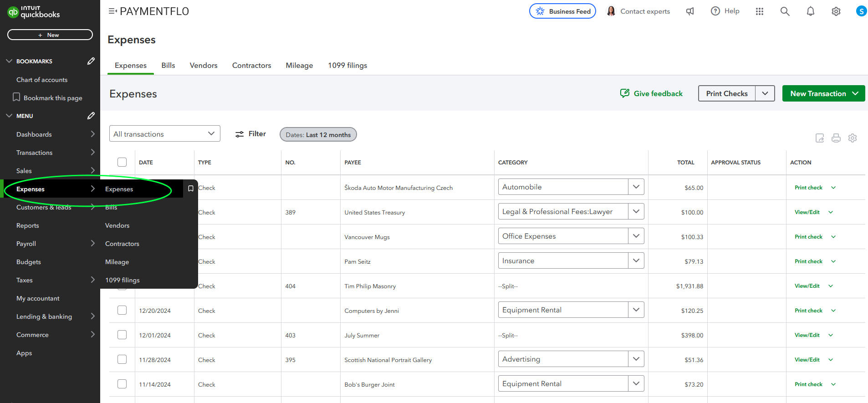Viewport: 868px width, 403px height.
Task: Switch to the Contractors tab
Action: [x=252, y=65]
